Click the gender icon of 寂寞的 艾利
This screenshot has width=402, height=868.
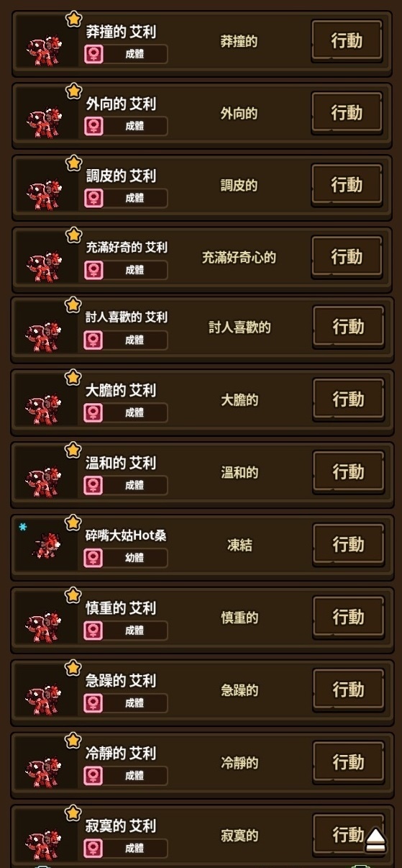(93, 848)
